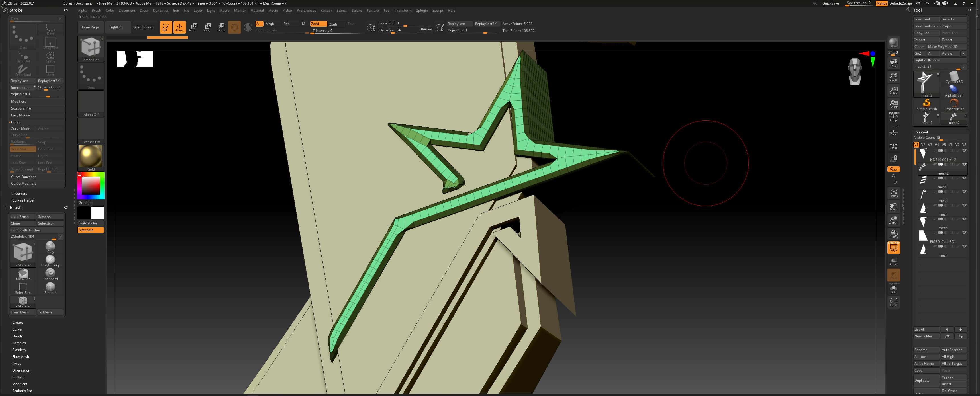The width and height of the screenshot is (980, 396).
Task: Expand the Curve Functions section
Action: click(x=24, y=177)
